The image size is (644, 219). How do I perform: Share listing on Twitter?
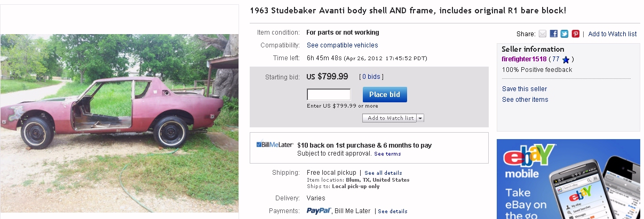(x=565, y=34)
